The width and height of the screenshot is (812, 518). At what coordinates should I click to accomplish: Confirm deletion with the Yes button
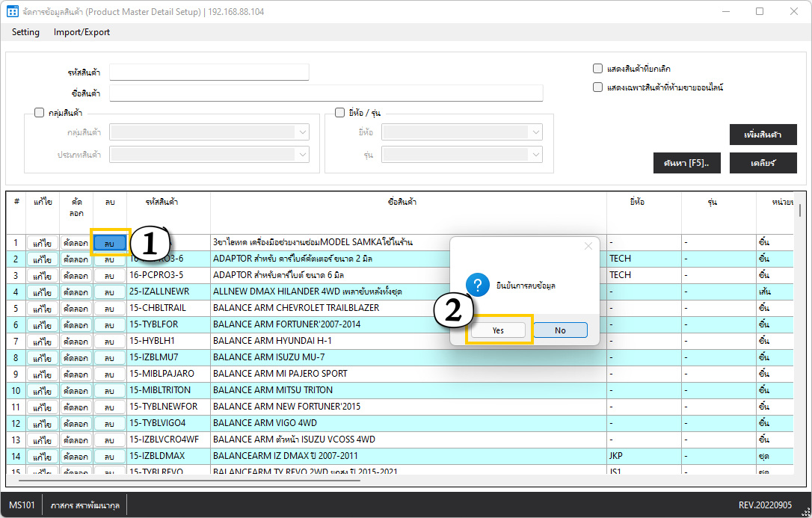[x=498, y=330]
